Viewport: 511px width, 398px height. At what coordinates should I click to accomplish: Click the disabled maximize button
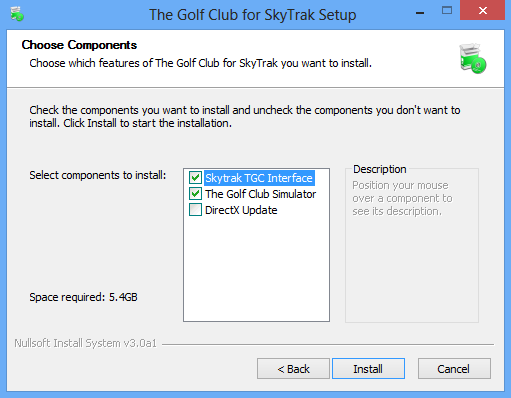pyautogui.click(x=447, y=11)
